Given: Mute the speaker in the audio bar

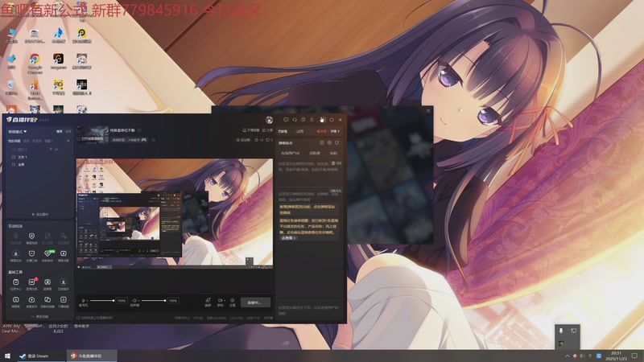Looking at the screenshot, I should pos(134,301).
